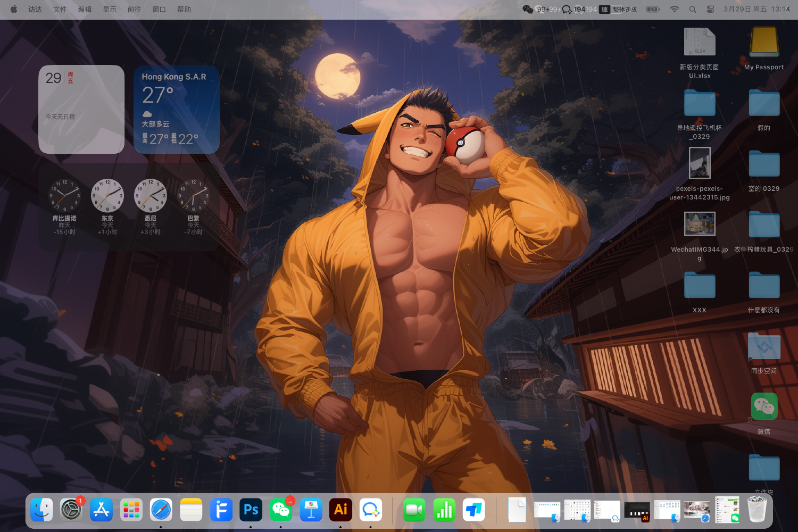Launch Adobe Illustrator from the dock
Screen dimensions: 798x532
tap(340, 510)
